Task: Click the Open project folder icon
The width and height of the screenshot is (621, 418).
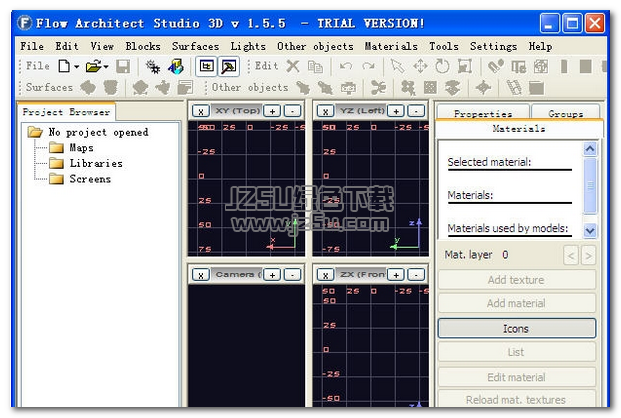Action: point(94,66)
